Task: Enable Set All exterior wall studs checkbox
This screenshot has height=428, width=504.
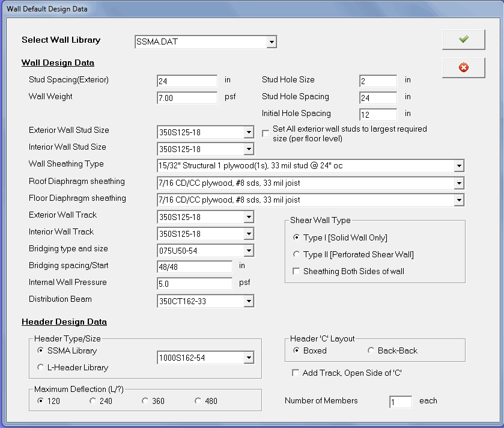Action: click(266, 133)
